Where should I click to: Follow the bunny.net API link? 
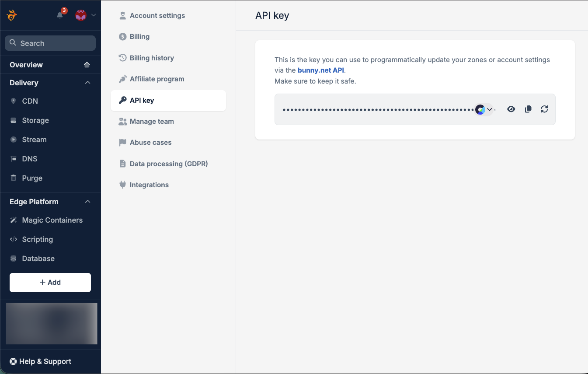(x=320, y=70)
